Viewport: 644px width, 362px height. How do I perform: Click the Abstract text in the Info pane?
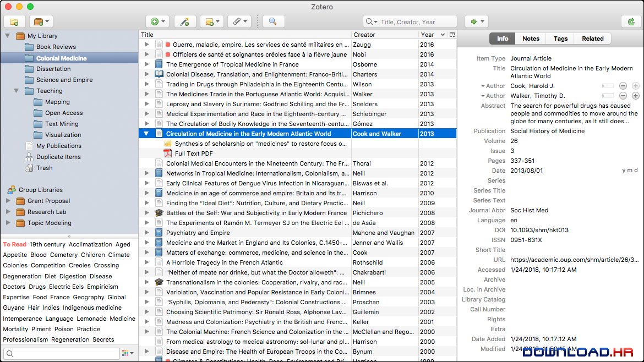point(574,113)
